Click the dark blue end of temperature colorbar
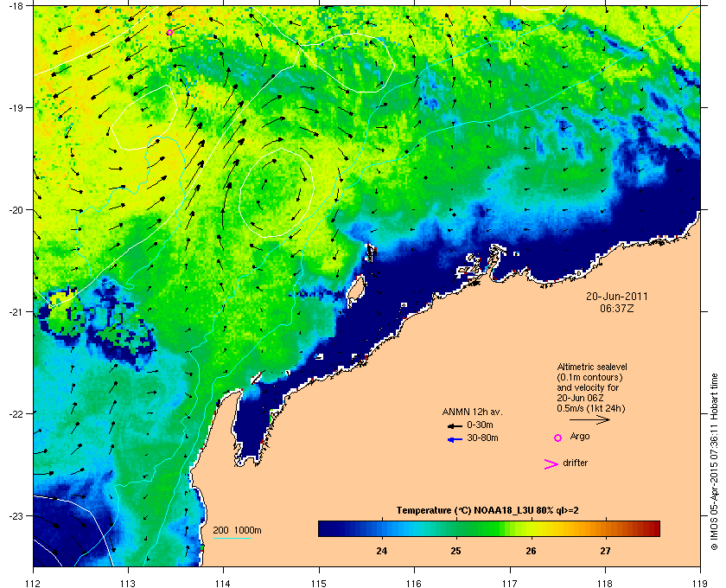The image size is (726, 588). [324, 528]
